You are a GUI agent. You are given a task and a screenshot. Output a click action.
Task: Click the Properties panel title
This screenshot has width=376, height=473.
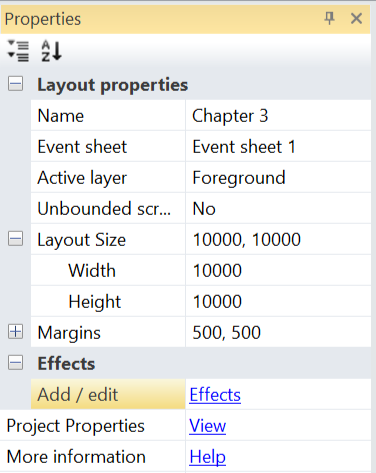click(x=43, y=19)
